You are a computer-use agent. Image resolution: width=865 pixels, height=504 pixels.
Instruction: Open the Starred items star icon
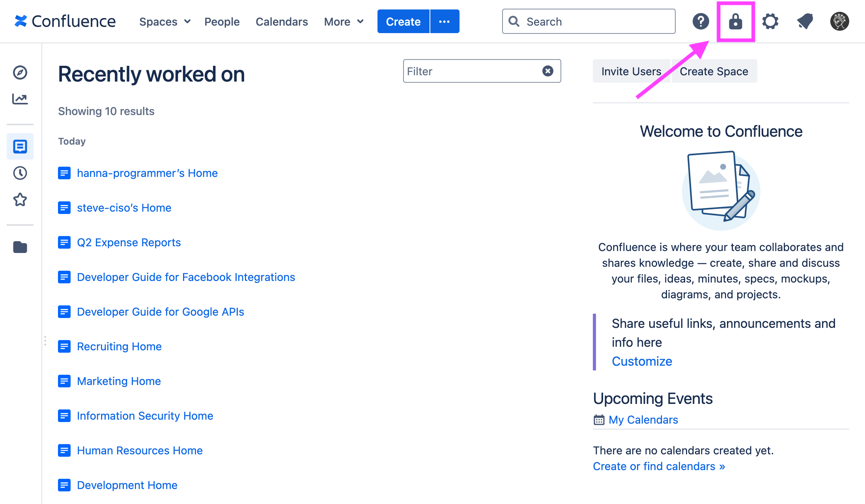(20, 200)
